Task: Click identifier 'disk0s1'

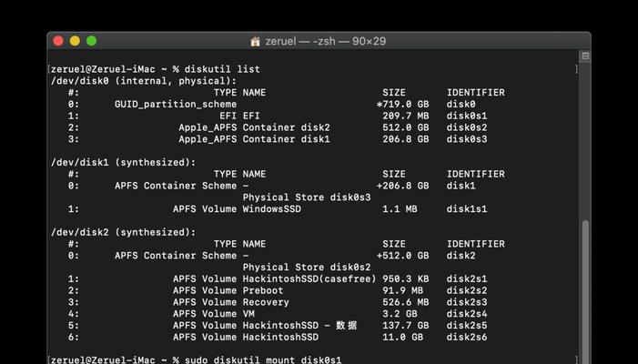Action: click(467, 116)
